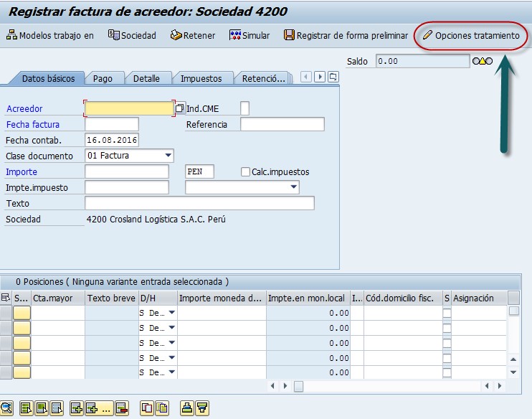
Task: Click the Impte.en mon.local column header
Action: click(x=308, y=298)
